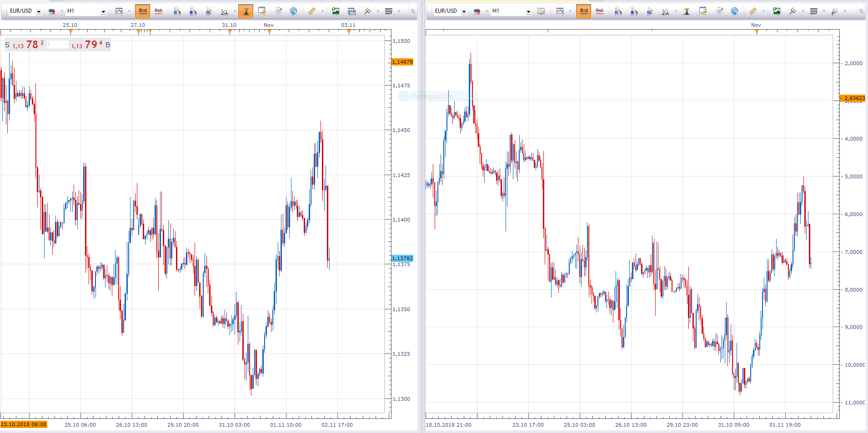Expand ruler tool arrow in left toolbar
The height and width of the screenshot is (433, 868).
322,11
